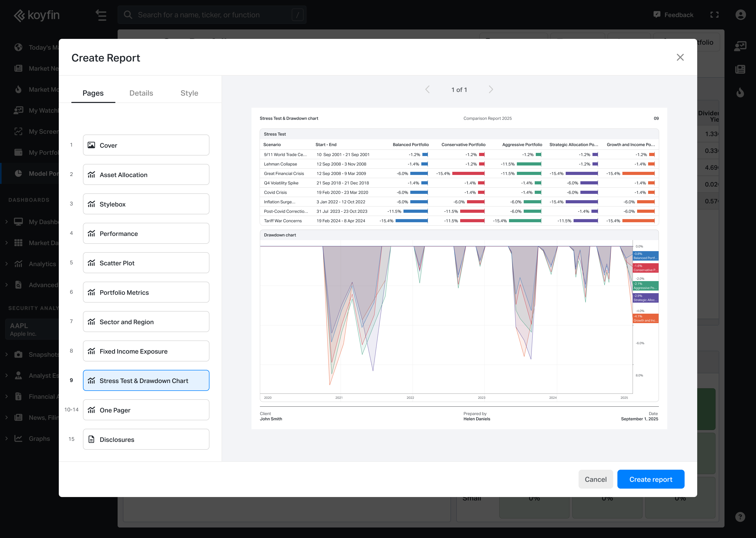Go to previous preview page arrow
756x538 pixels.
427,89
